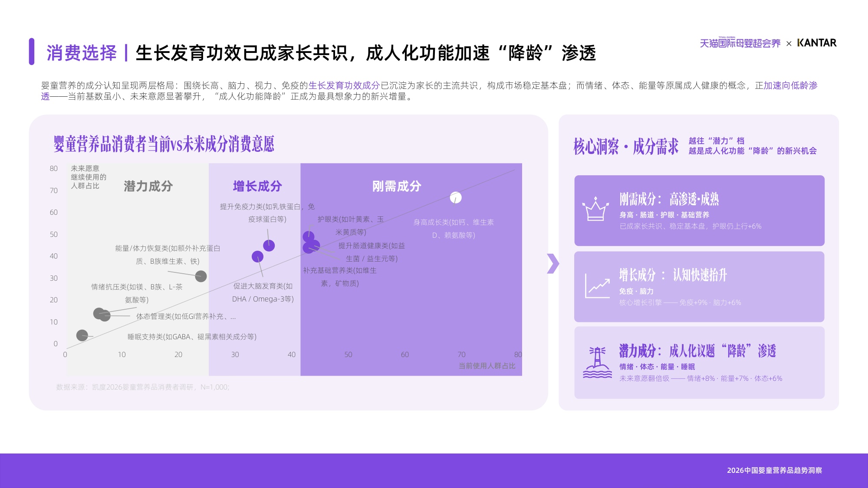Click label 提升肠道健康类(如益生菌
Image resolution: width=868 pixels, height=488 pixels.
point(372,252)
